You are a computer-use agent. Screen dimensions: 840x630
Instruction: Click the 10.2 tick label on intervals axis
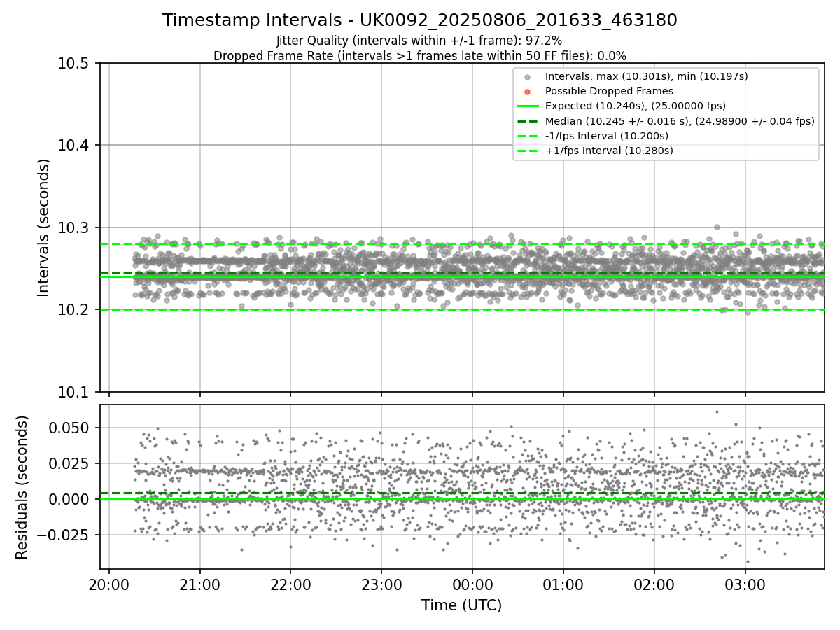[75, 309]
